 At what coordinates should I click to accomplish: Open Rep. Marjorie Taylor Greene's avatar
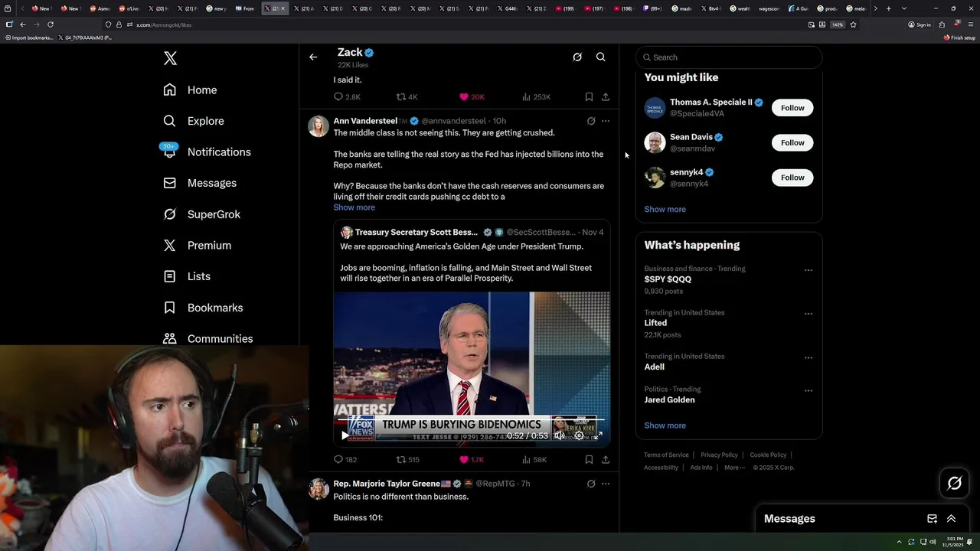tap(318, 489)
